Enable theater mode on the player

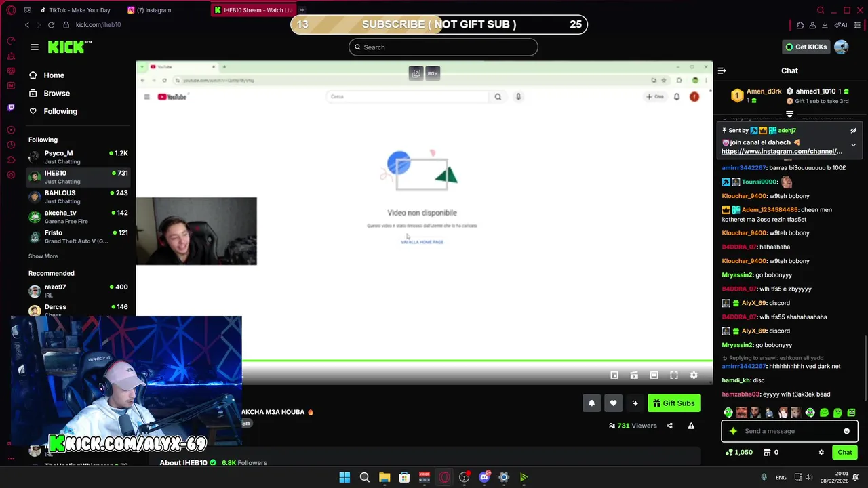click(x=654, y=375)
